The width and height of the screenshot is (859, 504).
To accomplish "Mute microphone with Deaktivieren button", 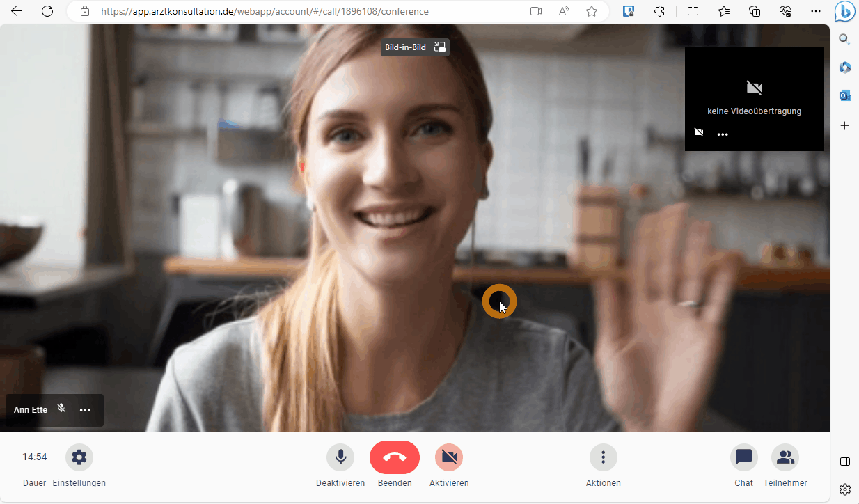I will 340,457.
